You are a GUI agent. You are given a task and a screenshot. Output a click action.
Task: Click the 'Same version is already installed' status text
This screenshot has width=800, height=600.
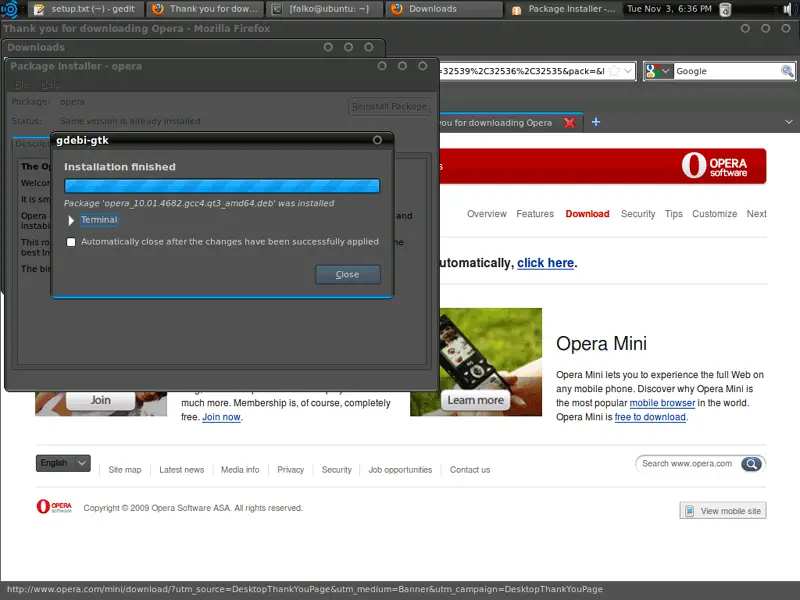coord(130,121)
